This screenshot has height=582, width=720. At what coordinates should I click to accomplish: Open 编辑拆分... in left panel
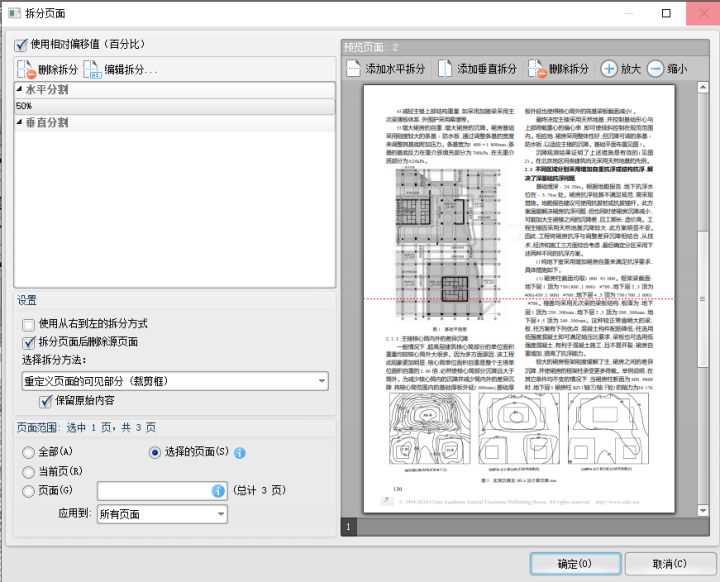(x=92, y=69)
